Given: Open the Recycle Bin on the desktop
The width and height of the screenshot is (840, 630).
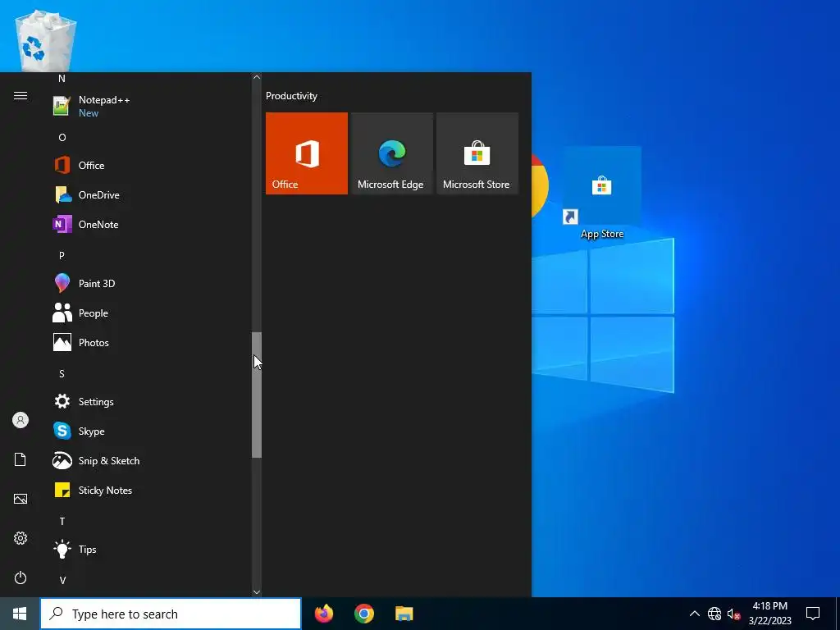Looking at the screenshot, I should (x=45, y=41).
